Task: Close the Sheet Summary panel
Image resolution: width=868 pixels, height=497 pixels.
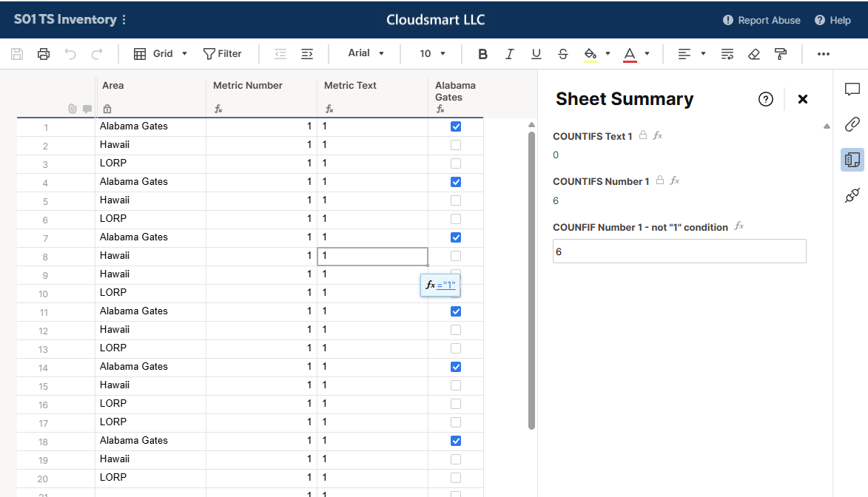Action: (803, 99)
